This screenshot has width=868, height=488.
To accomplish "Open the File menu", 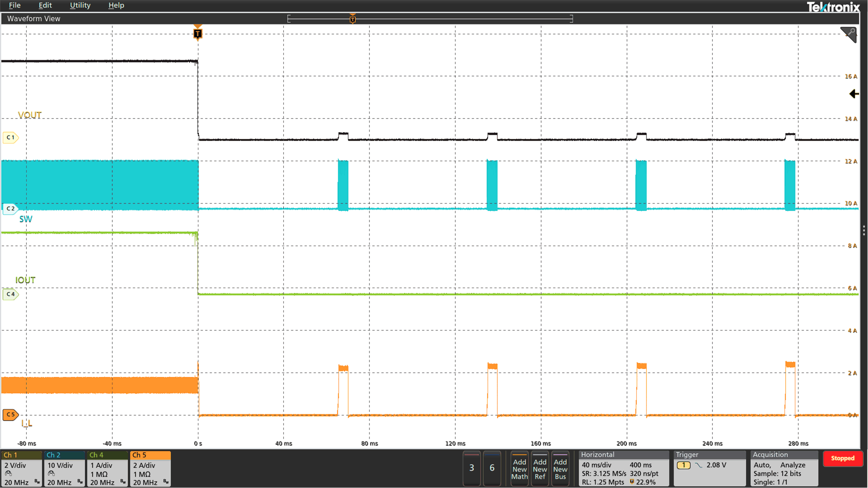I will tap(15, 5).
